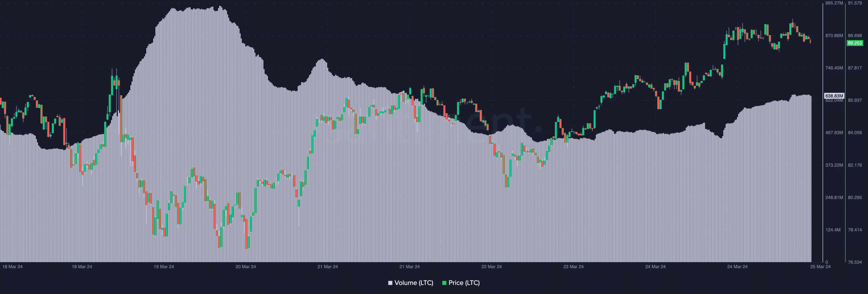
Task: Click the 373.22M volume axis label
Action: (x=834, y=165)
